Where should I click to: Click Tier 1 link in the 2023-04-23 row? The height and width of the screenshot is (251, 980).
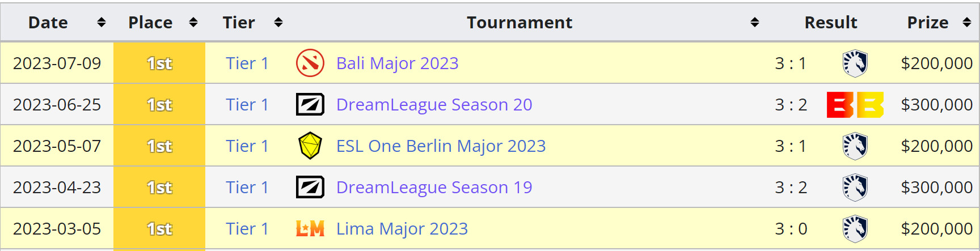click(247, 187)
